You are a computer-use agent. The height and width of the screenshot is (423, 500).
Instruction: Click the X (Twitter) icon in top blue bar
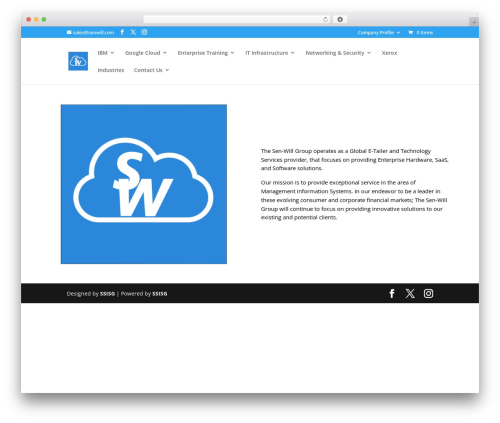click(x=133, y=32)
